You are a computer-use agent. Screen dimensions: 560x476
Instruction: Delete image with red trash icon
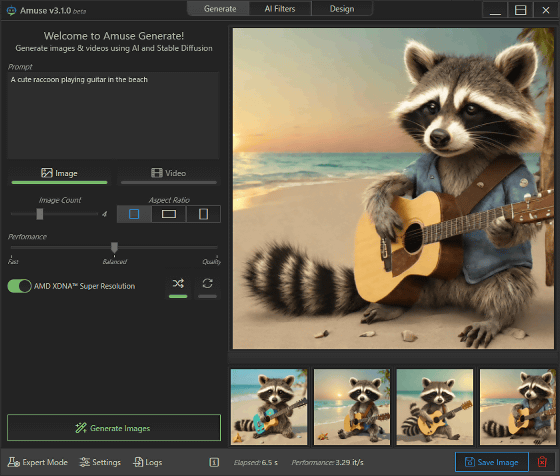[542, 462]
